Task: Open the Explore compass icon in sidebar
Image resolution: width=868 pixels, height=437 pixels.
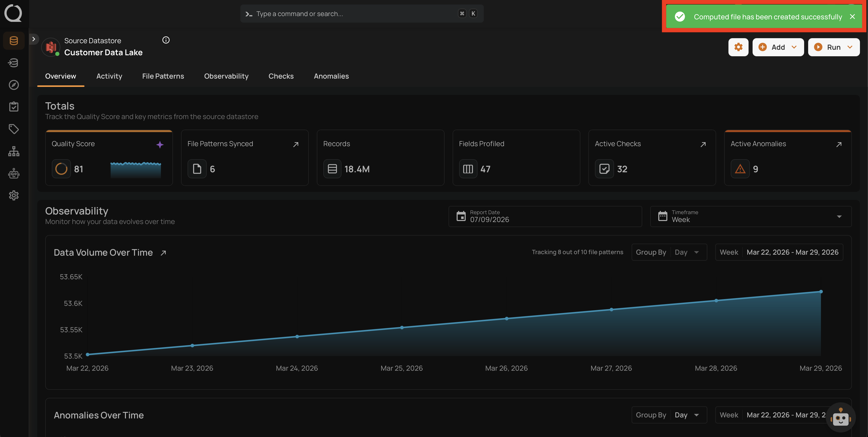Action: (14, 85)
